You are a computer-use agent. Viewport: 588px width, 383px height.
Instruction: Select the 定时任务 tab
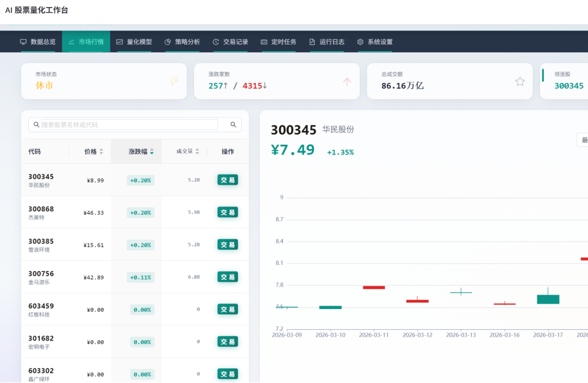pos(279,41)
